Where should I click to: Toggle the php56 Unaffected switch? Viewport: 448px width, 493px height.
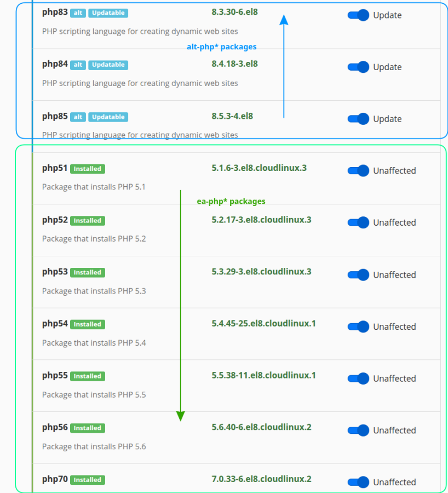coord(358,431)
